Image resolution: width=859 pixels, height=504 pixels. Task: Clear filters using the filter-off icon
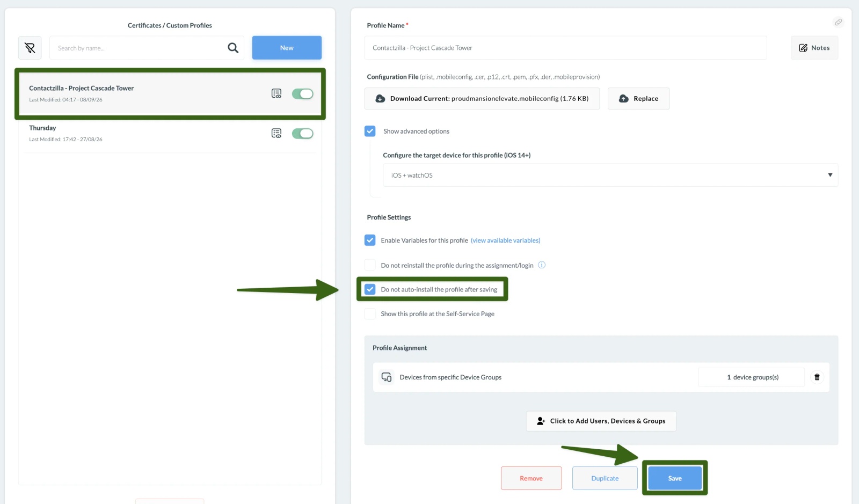(x=30, y=48)
